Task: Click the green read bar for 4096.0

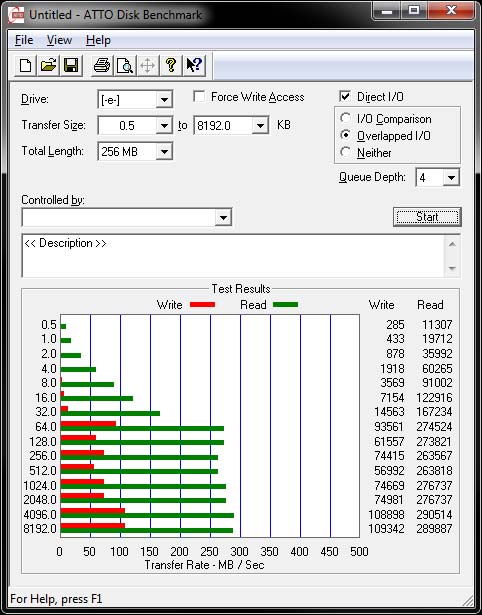Action: click(147, 516)
